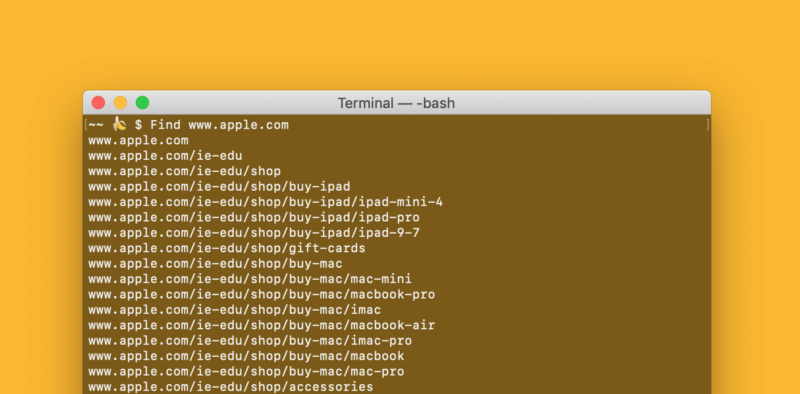Click the ie-edu/shop output line
Screen dimensions: 800x394
pyautogui.click(x=185, y=171)
